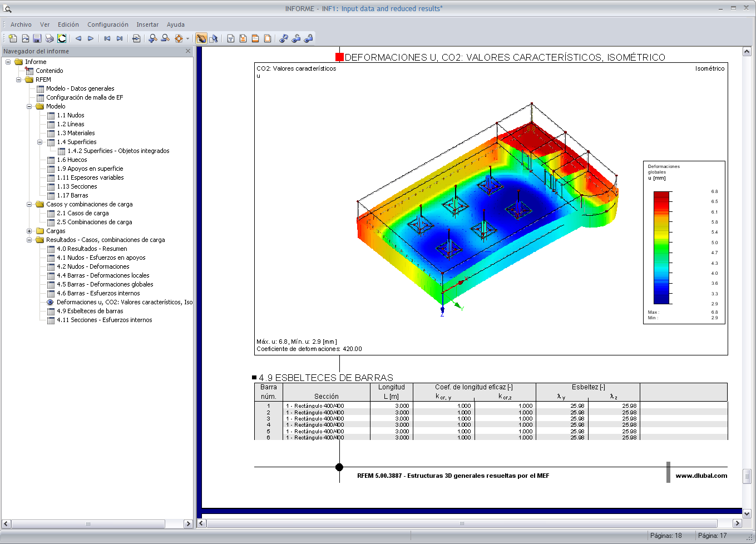
Task: Open the Configuración menu
Action: 108,24
